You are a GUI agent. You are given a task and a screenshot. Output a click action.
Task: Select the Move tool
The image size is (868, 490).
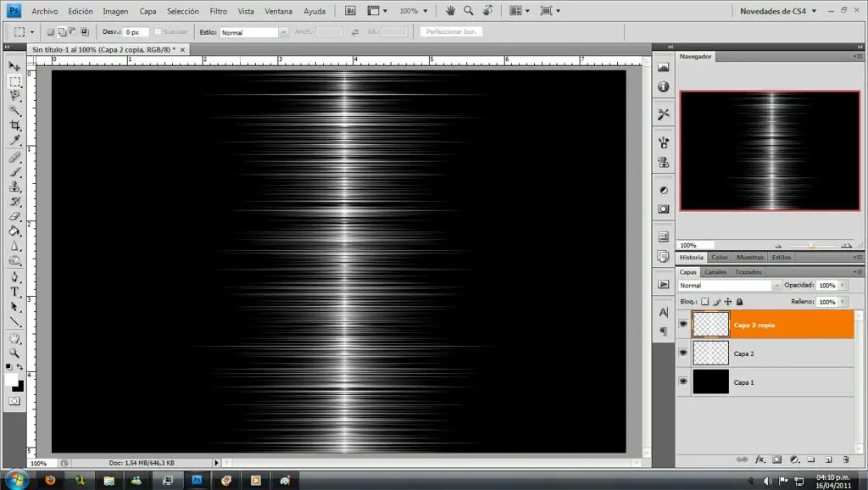click(x=14, y=66)
